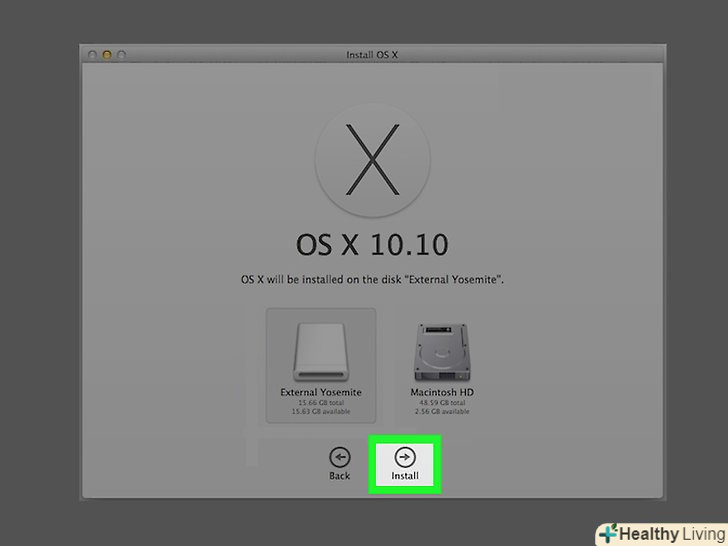The width and height of the screenshot is (728, 546).
Task: Click the "OS X 10.10" heading
Action: tap(372, 245)
